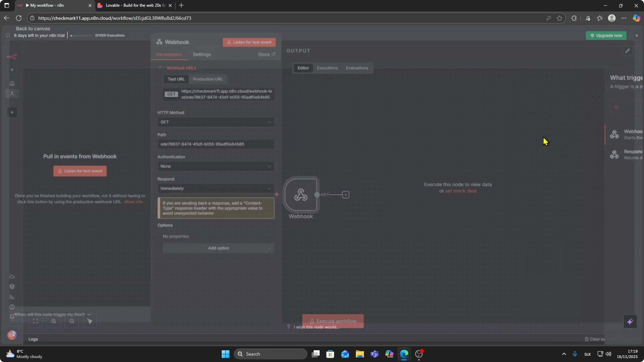Switch to the Settings tab
The width and height of the screenshot is (644, 362).
pos(202,54)
